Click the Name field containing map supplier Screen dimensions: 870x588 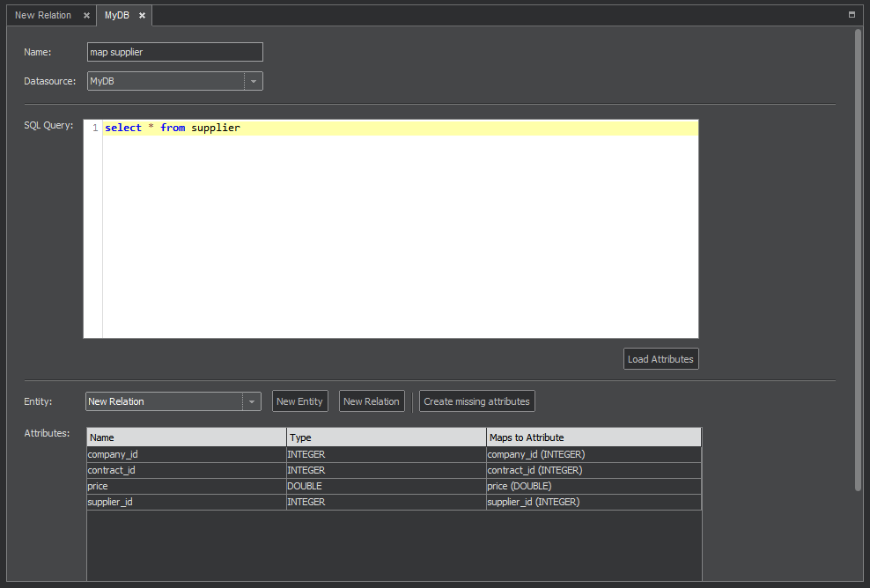(x=174, y=52)
